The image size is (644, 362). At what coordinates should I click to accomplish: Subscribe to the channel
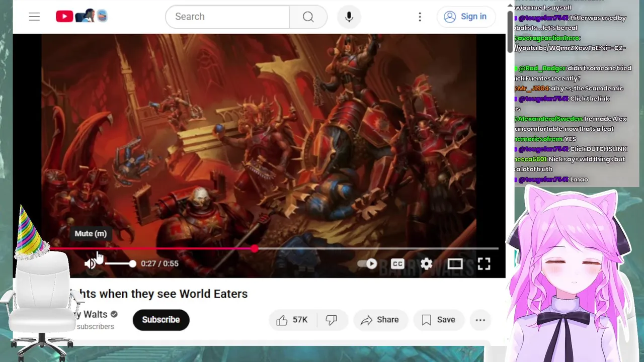click(161, 320)
